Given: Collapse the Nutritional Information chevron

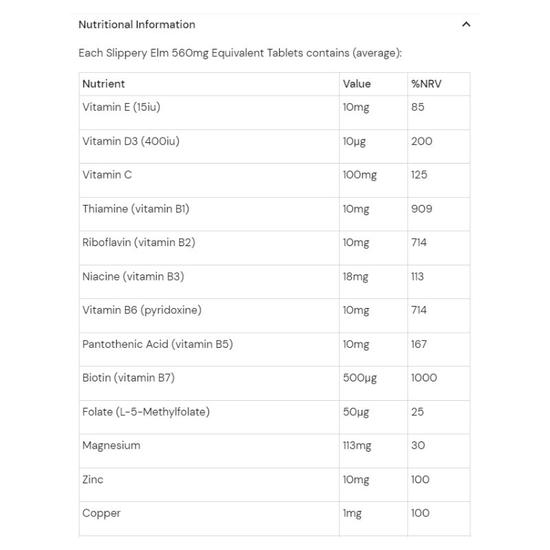Looking at the screenshot, I should [466, 24].
